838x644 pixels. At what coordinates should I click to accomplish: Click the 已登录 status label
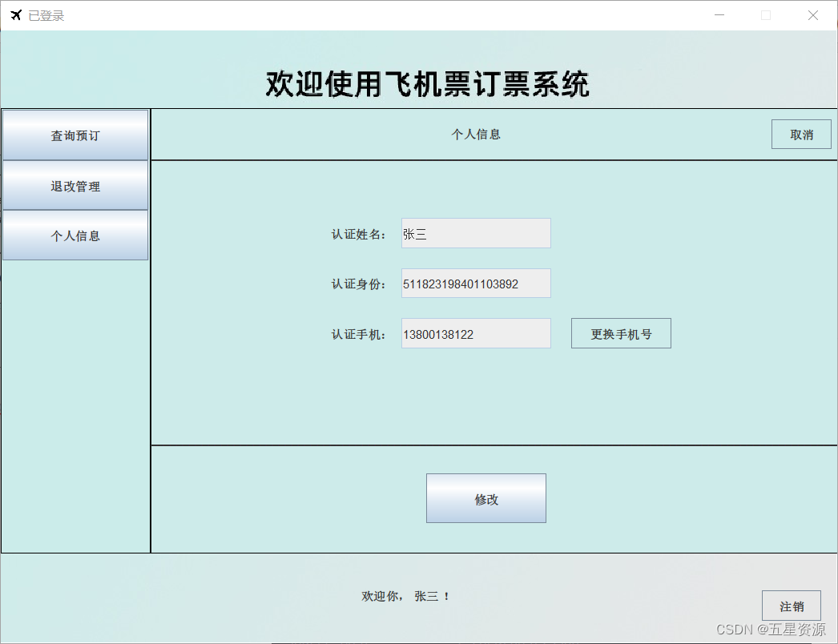(x=46, y=14)
